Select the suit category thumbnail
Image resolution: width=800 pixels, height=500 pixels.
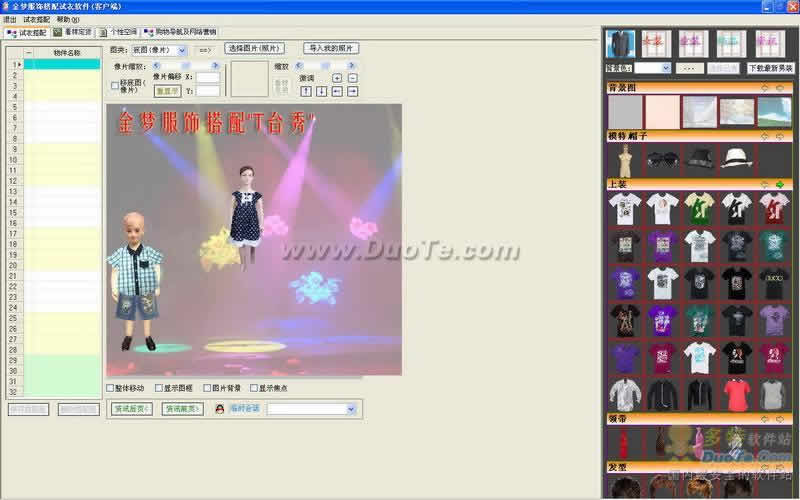coord(620,44)
